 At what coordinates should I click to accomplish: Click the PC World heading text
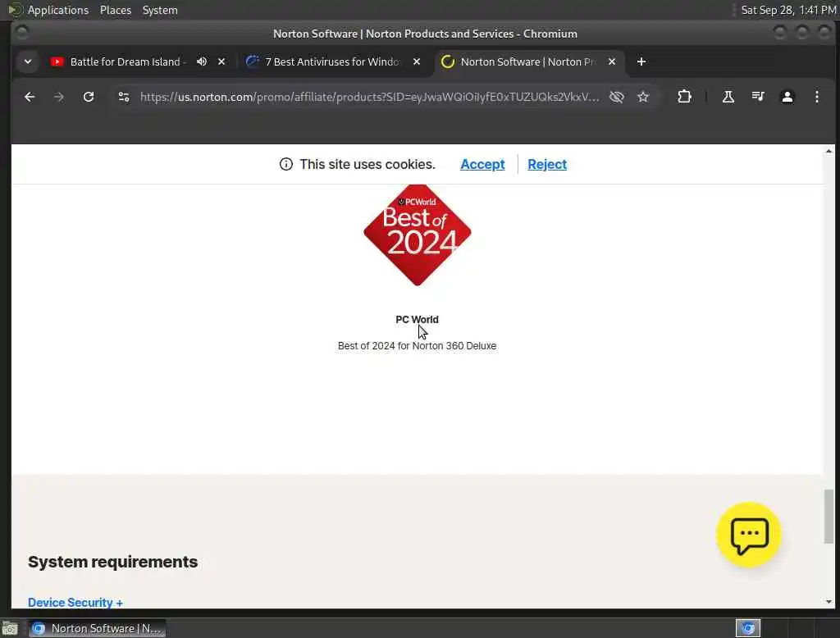click(x=417, y=319)
